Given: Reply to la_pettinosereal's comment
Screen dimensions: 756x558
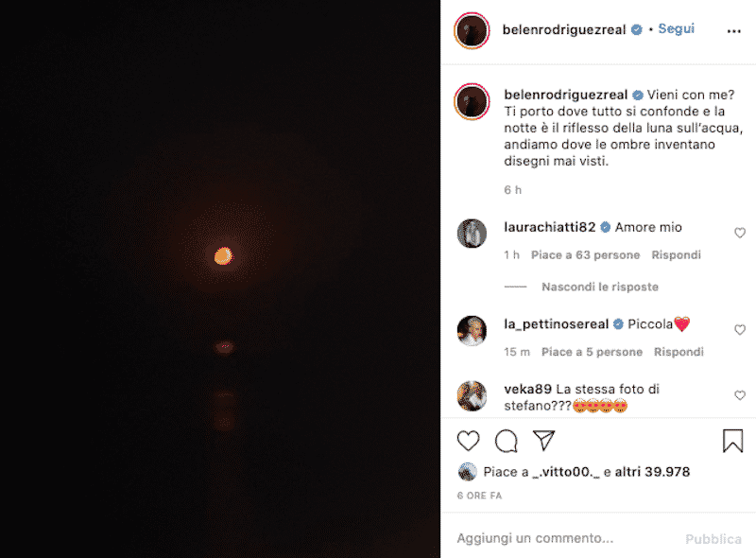Looking at the screenshot, I should tap(679, 352).
